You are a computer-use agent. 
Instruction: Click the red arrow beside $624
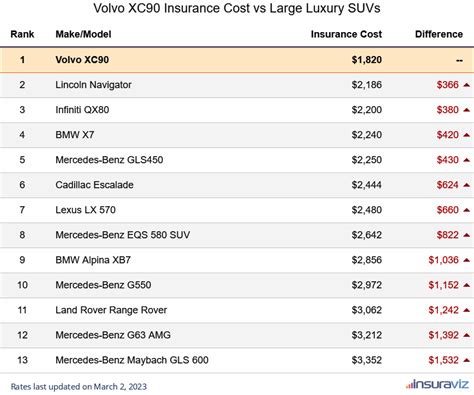pos(466,185)
